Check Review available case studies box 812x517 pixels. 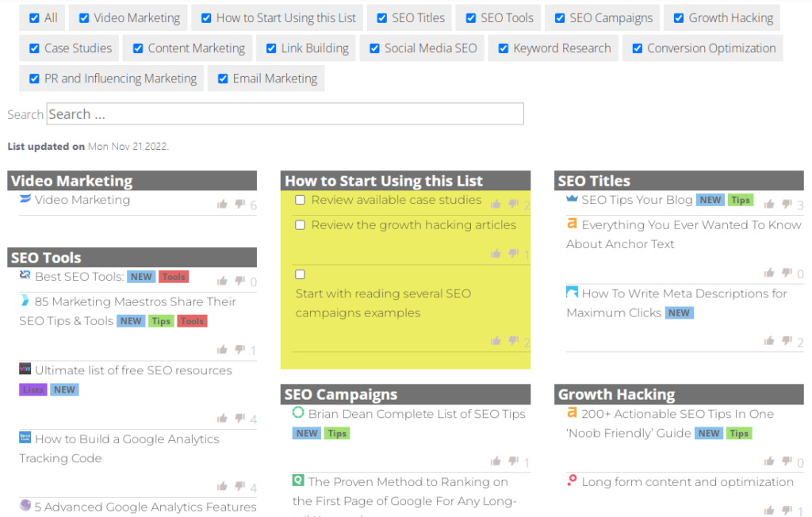tap(300, 200)
